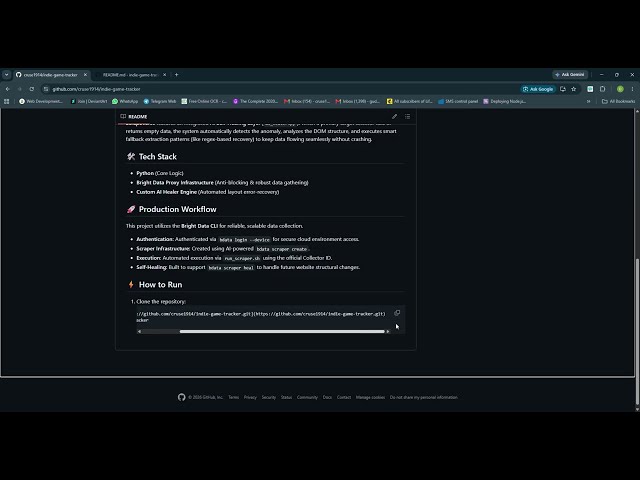Open the WhatsApp bookmark
This screenshot has height=480, width=640.
125,101
